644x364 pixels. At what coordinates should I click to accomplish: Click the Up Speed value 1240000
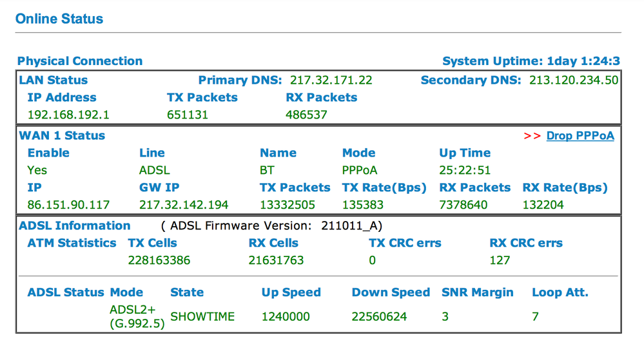tap(286, 317)
